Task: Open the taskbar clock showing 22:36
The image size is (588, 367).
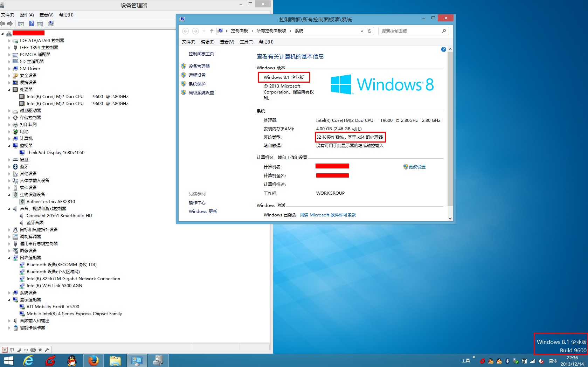Action: click(x=572, y=361)
